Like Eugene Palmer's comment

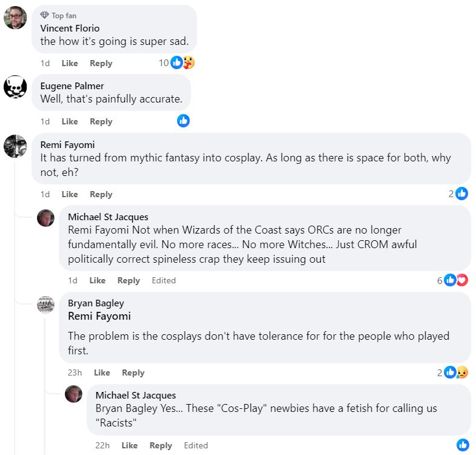pos(70,121)
